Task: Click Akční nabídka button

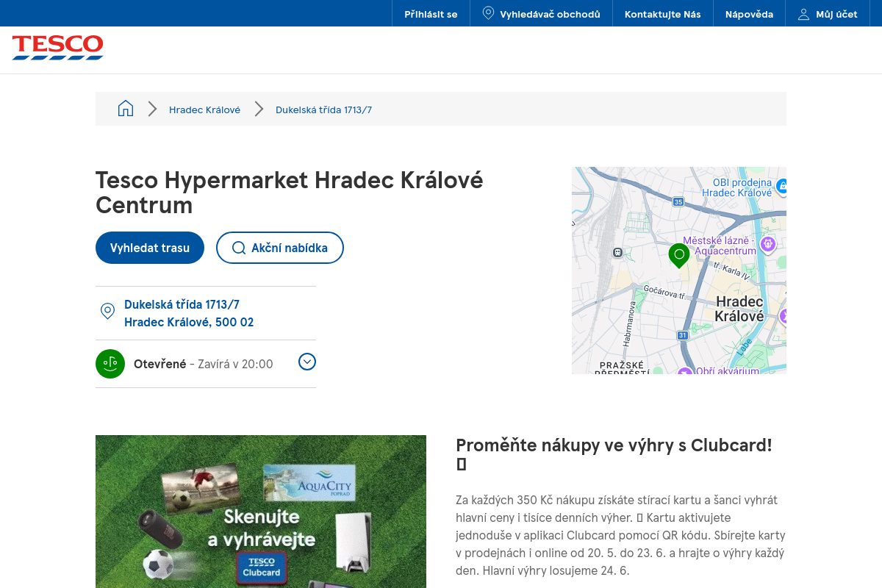Action: click(x=280, y=248)
